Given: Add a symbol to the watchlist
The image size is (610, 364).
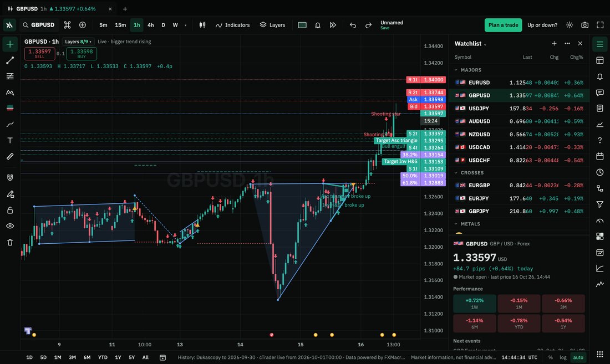Looking at the screenshot, I should 554,44.
